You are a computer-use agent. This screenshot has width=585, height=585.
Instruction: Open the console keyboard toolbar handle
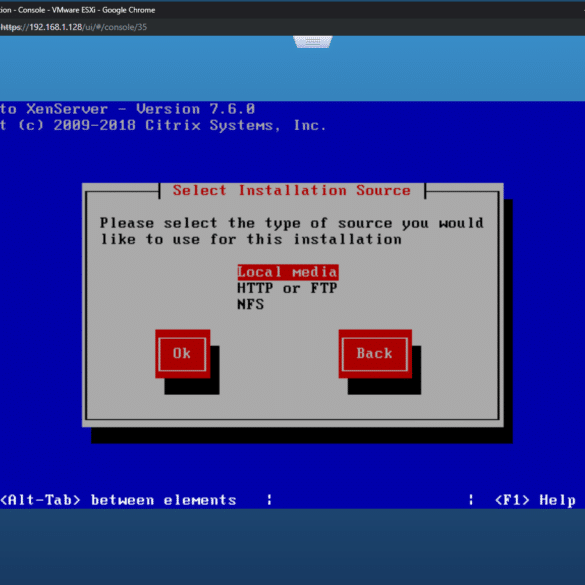click(x=313, y=42)
